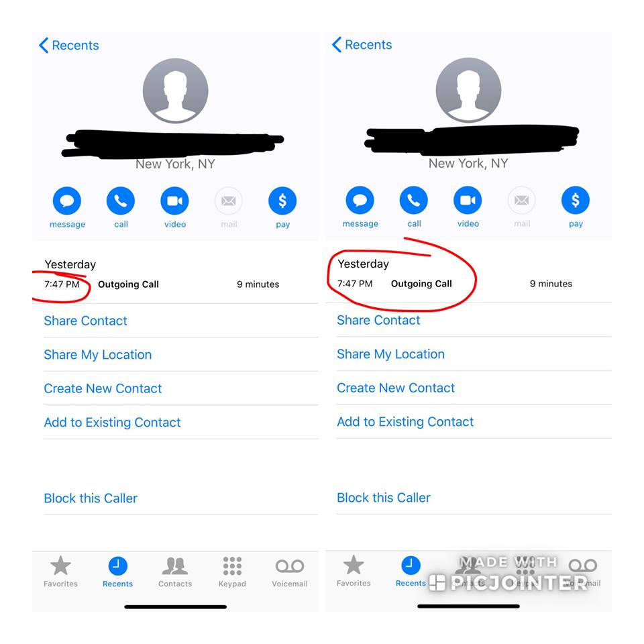Tap the call icon in right screenshot
Screen dimensions: 644x644
[414, 201]
